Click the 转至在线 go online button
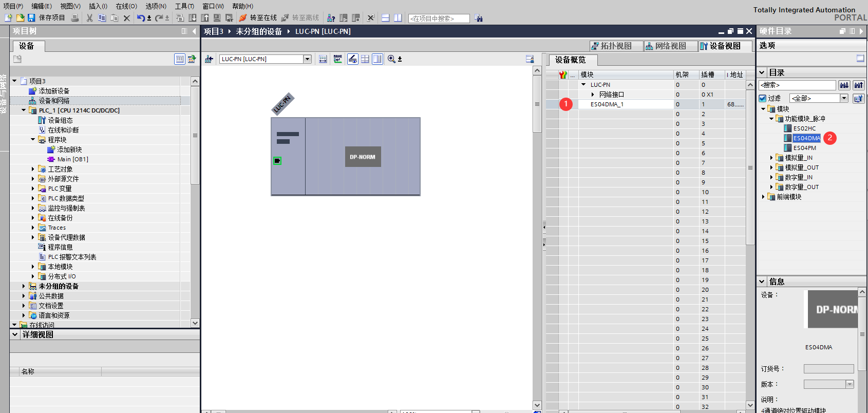The height and width of the screenshot is (413, 868). (258, 18)
